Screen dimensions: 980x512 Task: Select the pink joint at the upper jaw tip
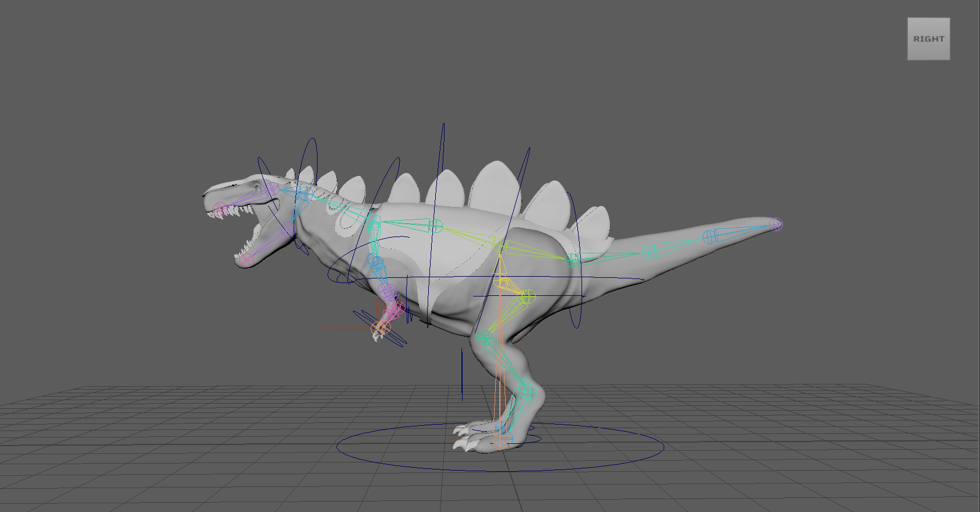click(x=219, y=209)
